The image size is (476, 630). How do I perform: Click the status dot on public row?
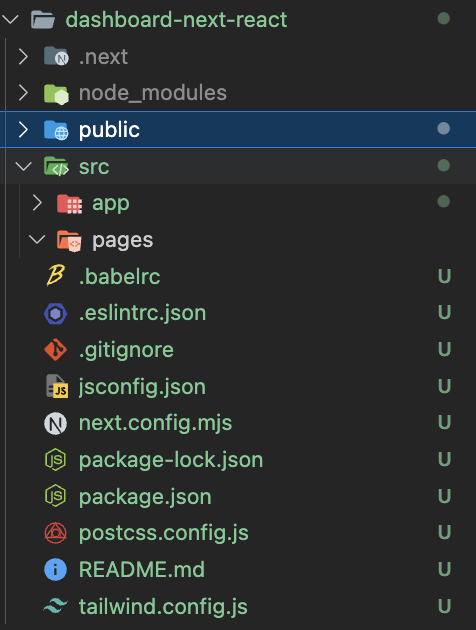(443, 129)
